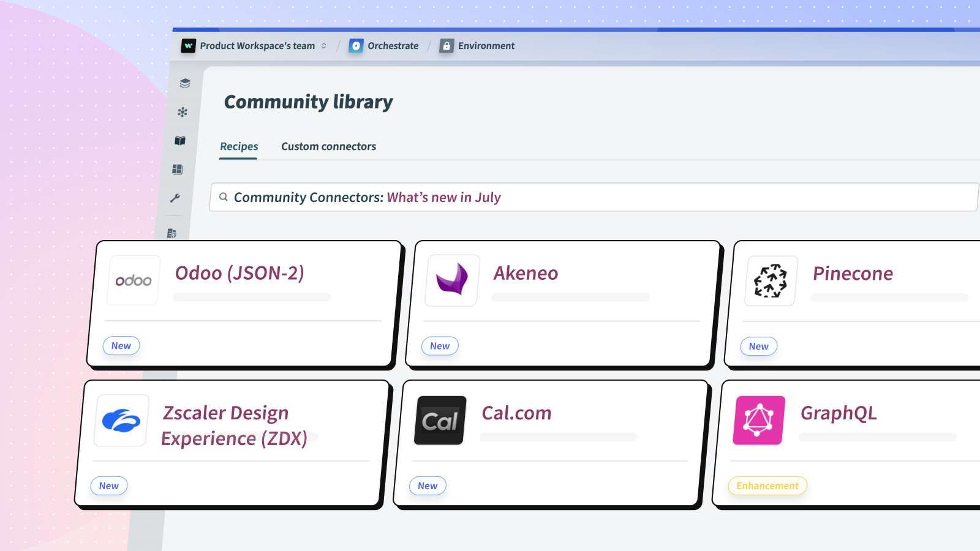The height and width of the screenshot is (551, 980).
Task: Click the Environment lock icon
Action: pyautogui.click(x=447, y=46)
